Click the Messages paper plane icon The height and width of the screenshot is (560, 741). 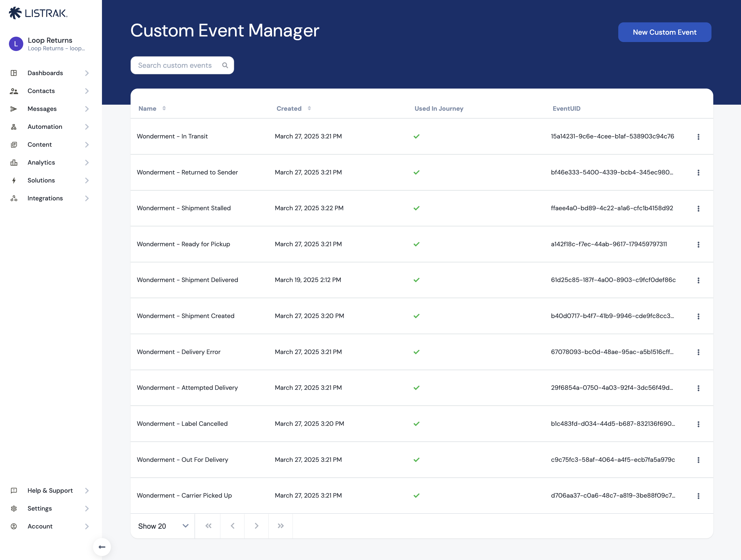tap(14, 109)
